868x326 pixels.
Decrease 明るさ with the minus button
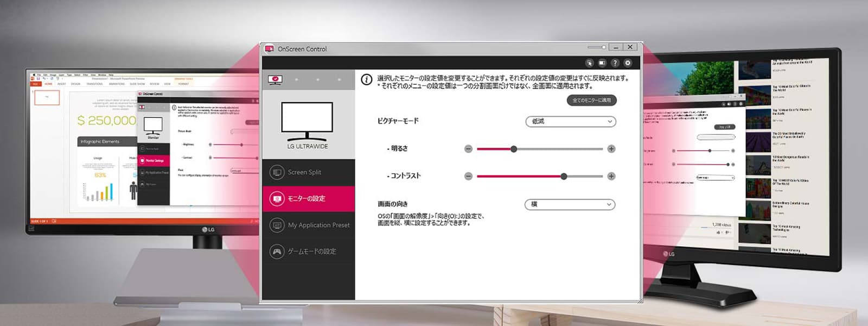pos(468,149)
